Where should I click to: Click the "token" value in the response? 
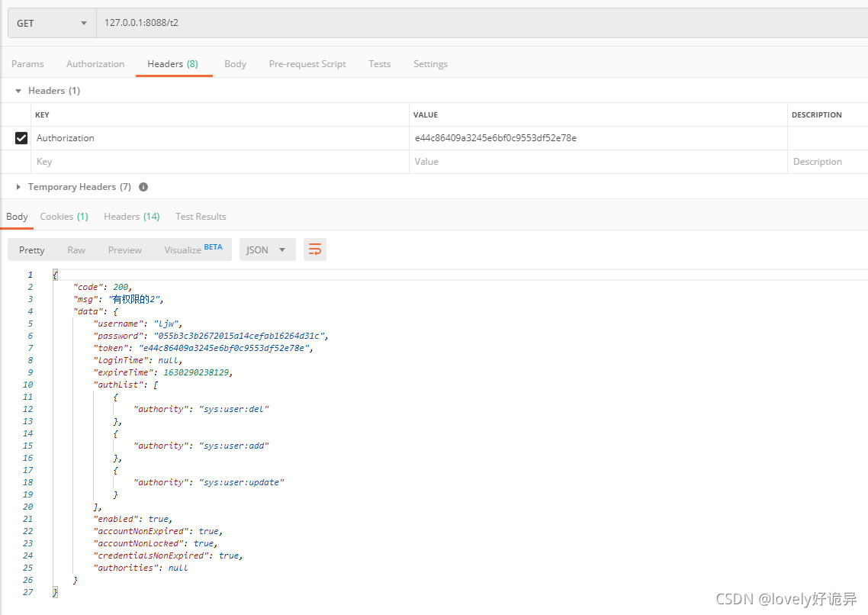pyautogui.click(x=225, y=348)
